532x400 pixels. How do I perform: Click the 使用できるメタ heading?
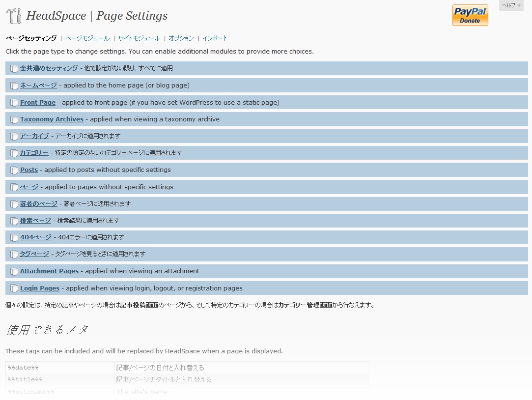click(47, 330)
